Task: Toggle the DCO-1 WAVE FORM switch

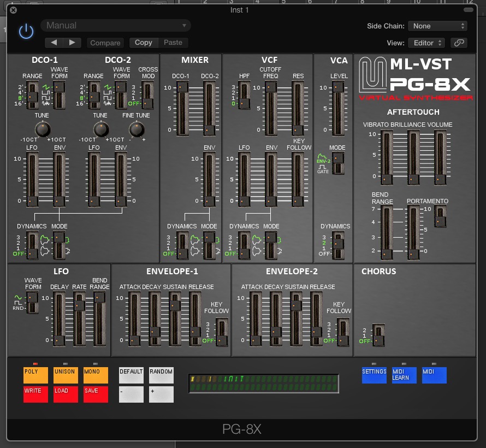Action: (x=59, y=95)
